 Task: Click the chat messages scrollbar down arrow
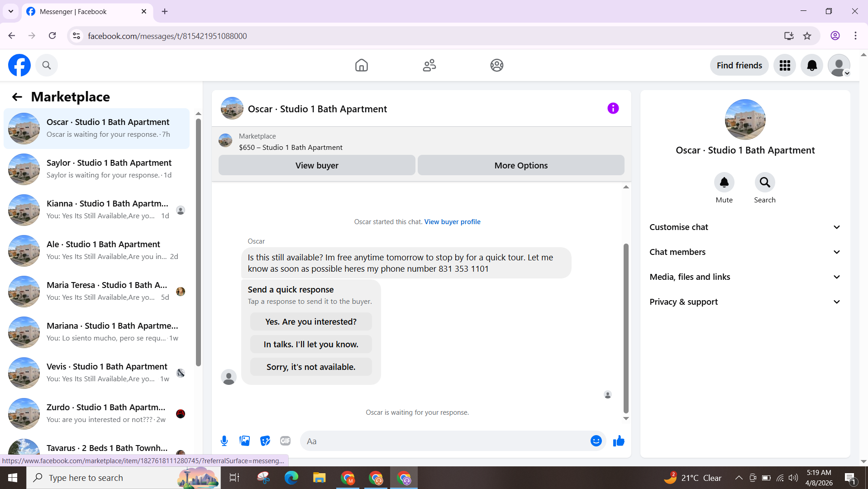pyautogui.click(x=626, y=418)
